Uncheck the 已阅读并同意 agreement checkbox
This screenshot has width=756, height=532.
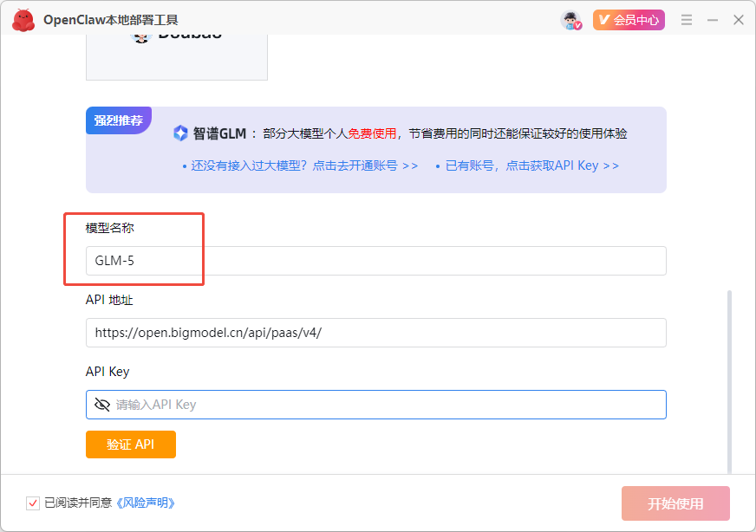[31, 503]
